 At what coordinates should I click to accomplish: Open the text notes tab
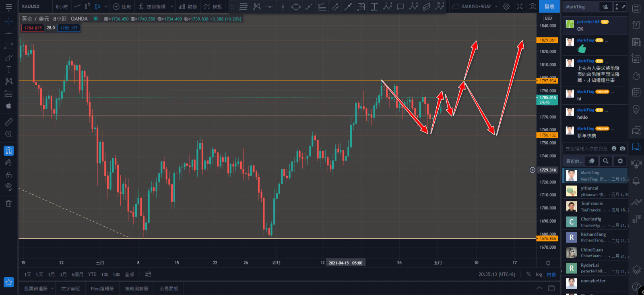70,289
